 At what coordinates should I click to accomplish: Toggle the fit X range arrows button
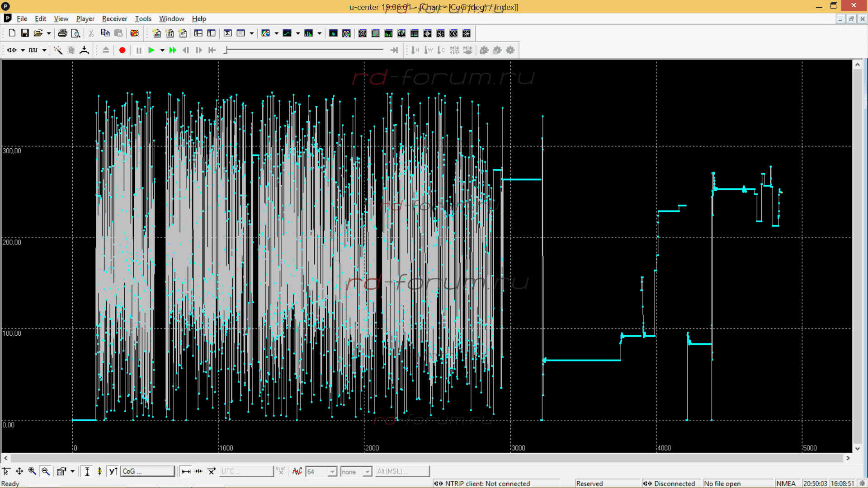(186, 471)
